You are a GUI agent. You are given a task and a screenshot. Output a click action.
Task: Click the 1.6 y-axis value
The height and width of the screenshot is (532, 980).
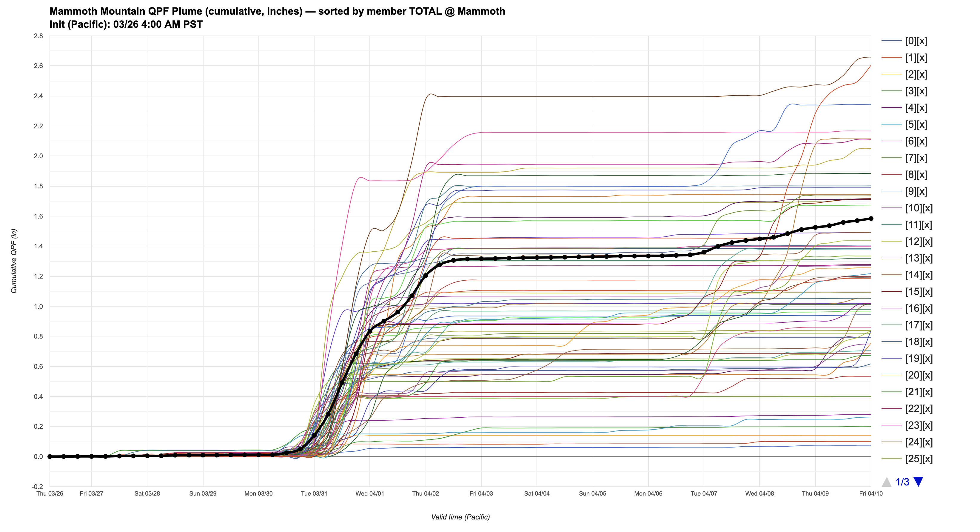pos(38,216)
